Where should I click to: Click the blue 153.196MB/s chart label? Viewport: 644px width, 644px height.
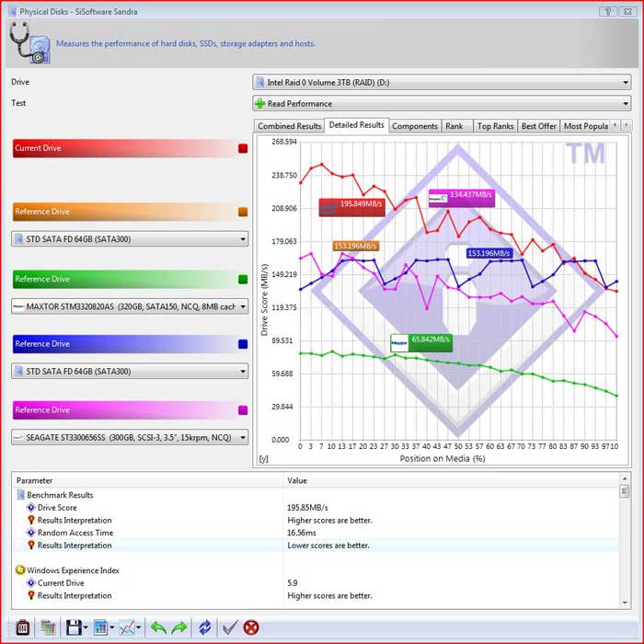pos(489,253)
